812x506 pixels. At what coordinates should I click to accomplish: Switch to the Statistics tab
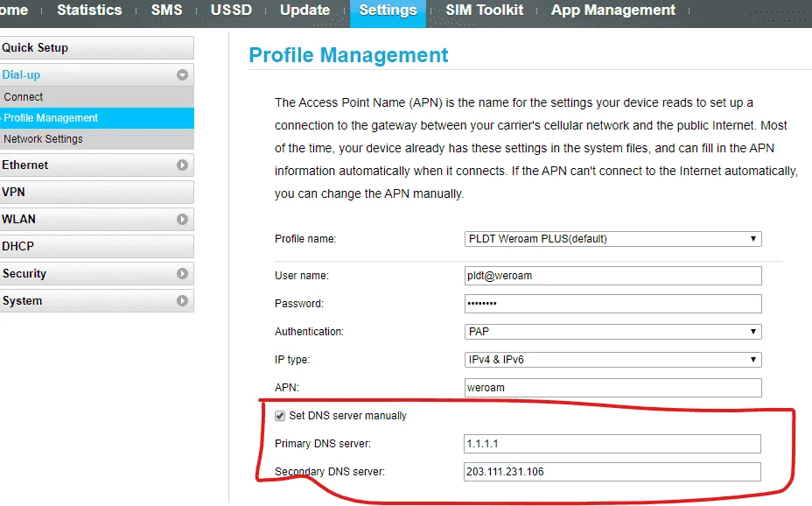(89, 10)
